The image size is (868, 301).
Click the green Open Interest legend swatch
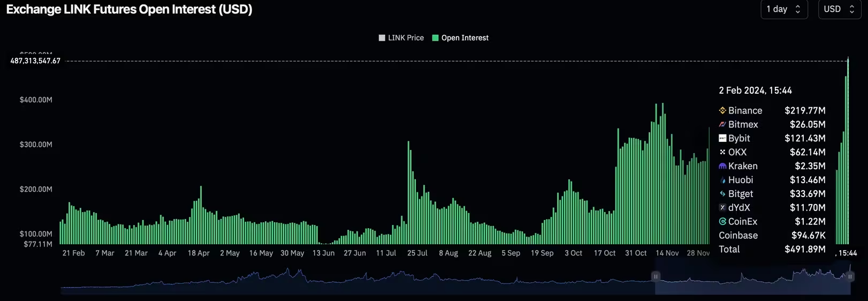pyautogui.click(x=436, y=38)
